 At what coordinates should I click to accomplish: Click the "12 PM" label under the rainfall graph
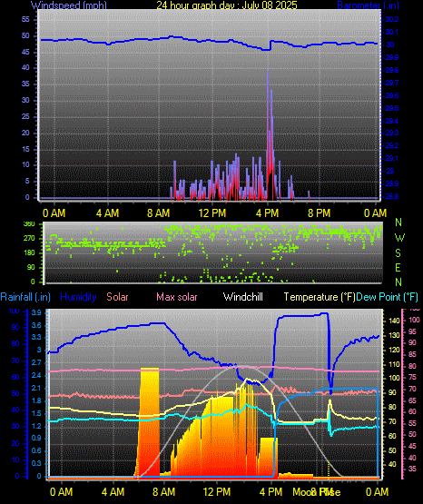217,492
